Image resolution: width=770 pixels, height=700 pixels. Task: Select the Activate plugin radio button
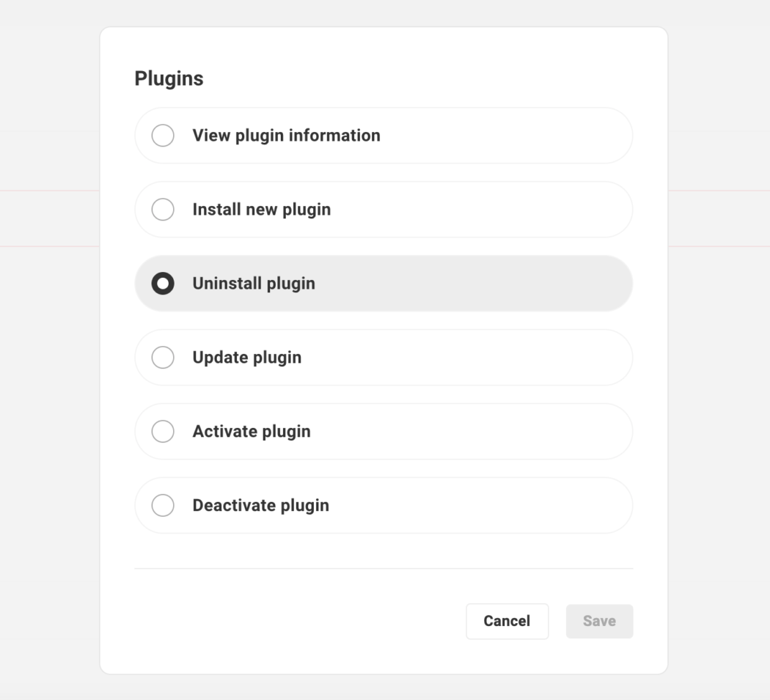coord(163,431)
